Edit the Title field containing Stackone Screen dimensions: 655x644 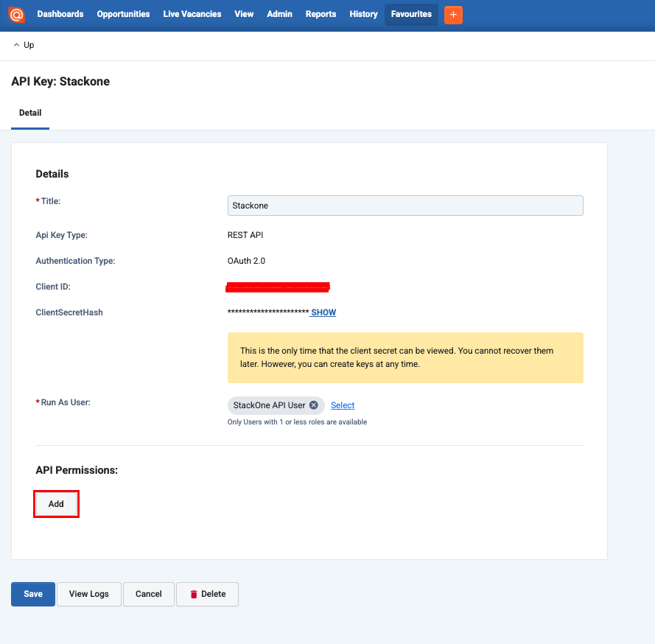click(405, 206)
